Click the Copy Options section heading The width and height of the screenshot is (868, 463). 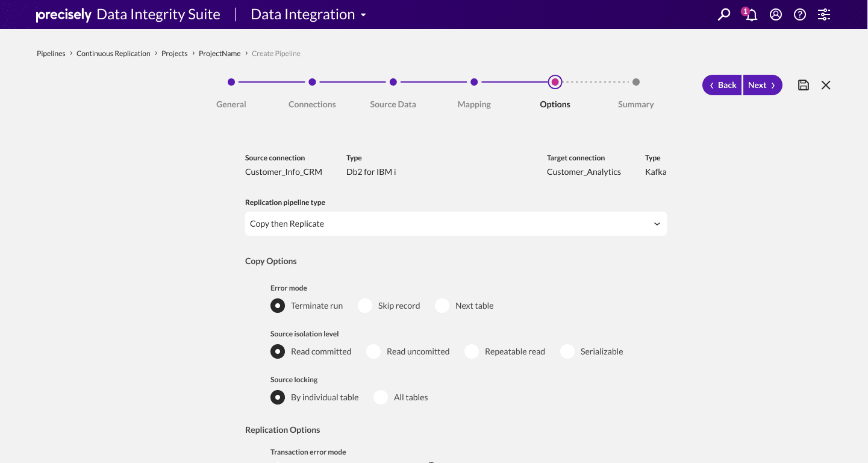[x=271, y=261]
